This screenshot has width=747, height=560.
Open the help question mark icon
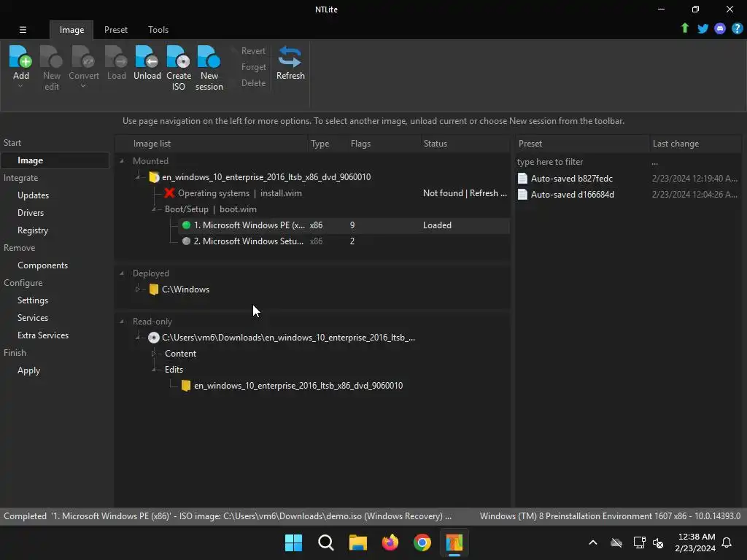point(737,28)
